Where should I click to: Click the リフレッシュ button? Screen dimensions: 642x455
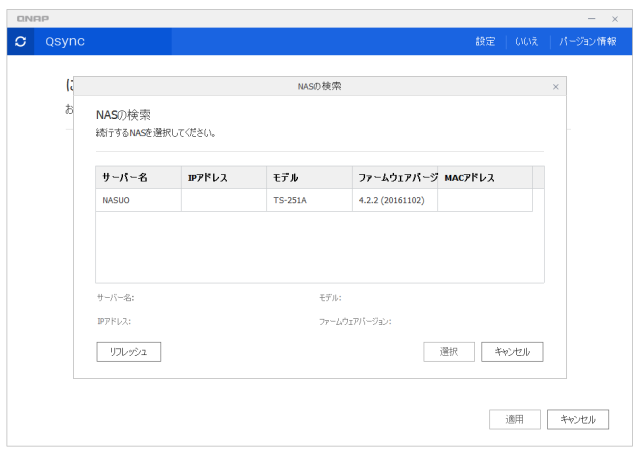[129, 352]
